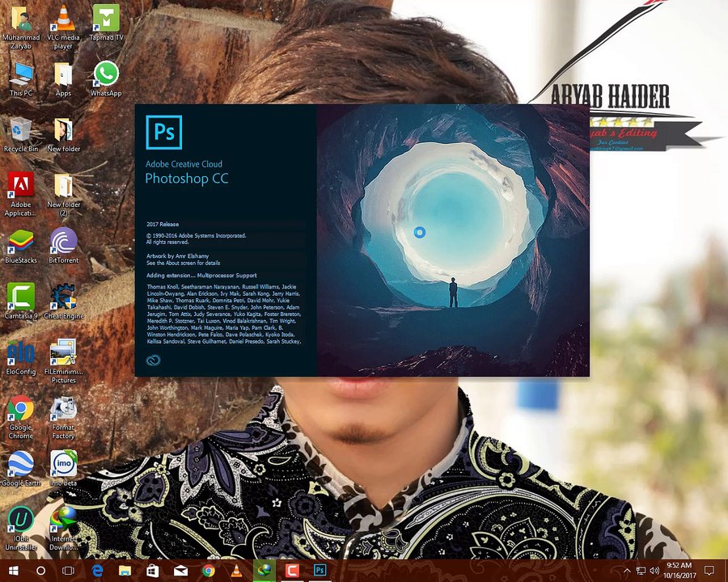Image resolution: width=728 pixels, height=582 pixels.
Task: Open Task View from the taskbar
Action: tap(69, 571)
